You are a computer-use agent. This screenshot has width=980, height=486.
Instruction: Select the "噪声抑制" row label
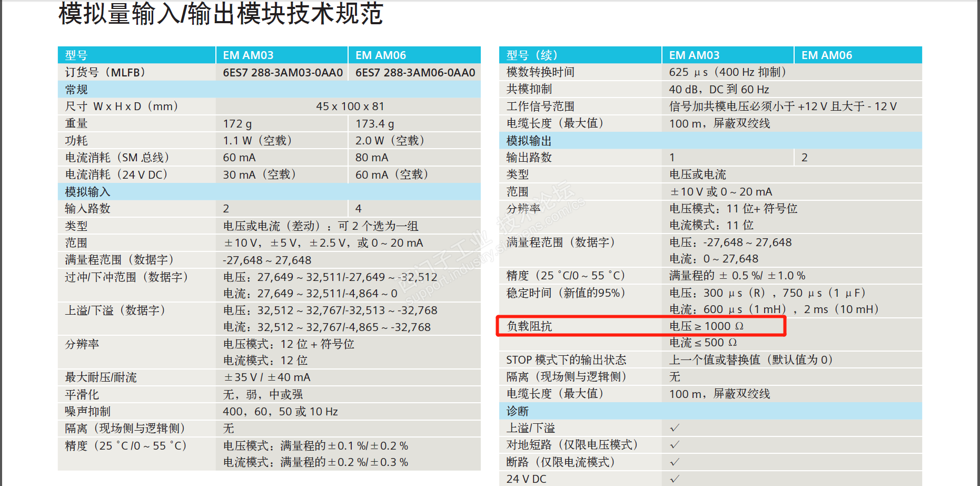tap(87, 412)
